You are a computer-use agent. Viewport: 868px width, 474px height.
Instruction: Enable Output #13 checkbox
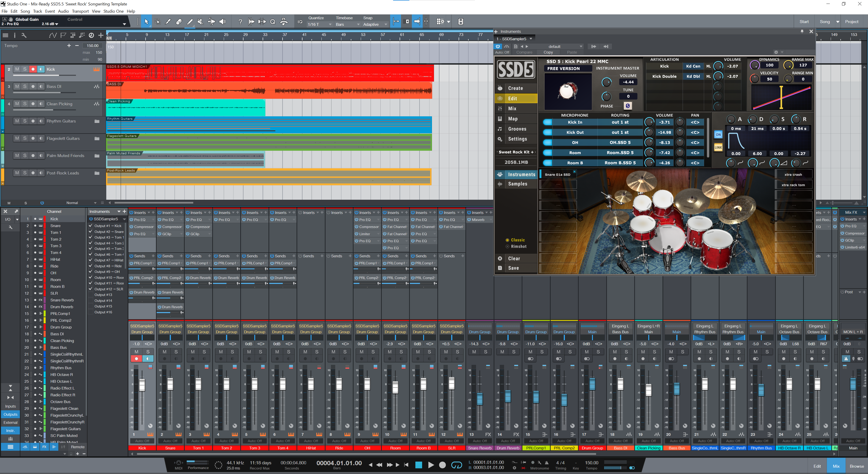(x=91, y=295)
